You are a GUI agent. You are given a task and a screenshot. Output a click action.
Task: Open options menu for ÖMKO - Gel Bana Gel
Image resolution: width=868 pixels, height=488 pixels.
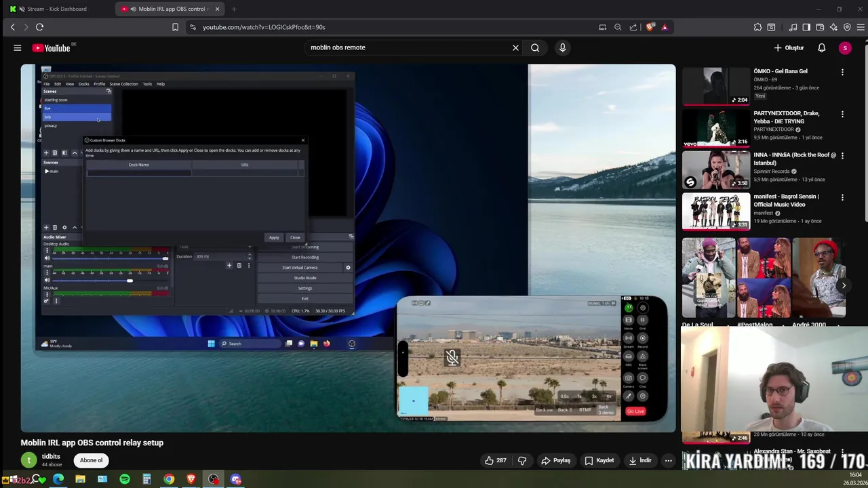(842, 72)
